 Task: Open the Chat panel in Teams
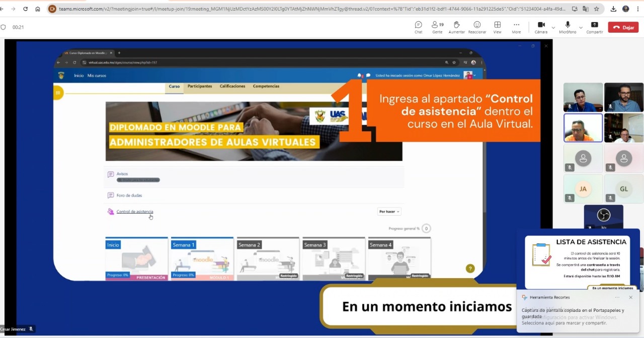pos(418,27)
